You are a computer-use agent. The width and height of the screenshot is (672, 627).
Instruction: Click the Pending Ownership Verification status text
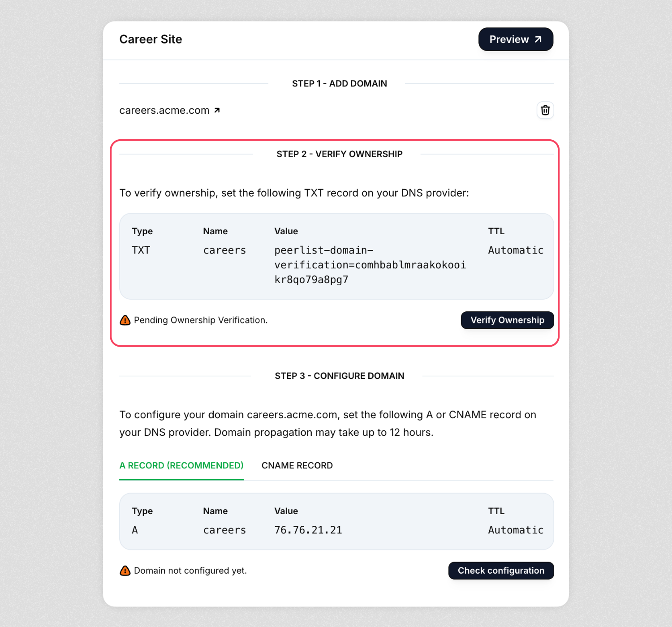click(201, 320)
